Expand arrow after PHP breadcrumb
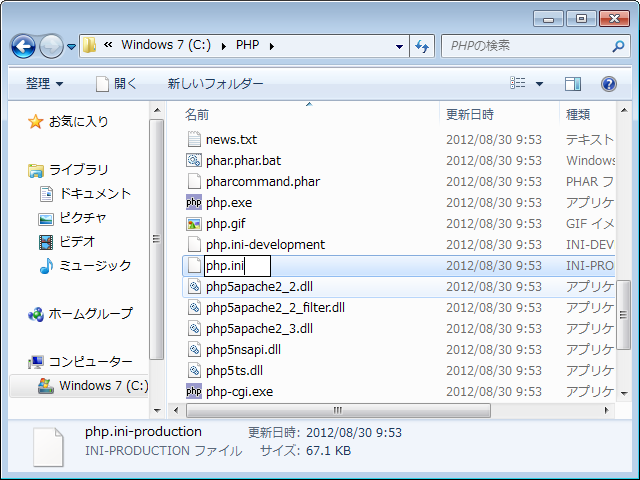Image resolution: width=640 pixels, height=480 pixels. point(271,46)
